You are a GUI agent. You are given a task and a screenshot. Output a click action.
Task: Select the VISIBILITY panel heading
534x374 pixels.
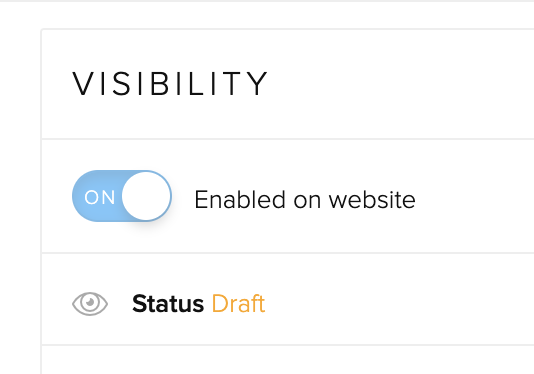click(x=170, y=84)
